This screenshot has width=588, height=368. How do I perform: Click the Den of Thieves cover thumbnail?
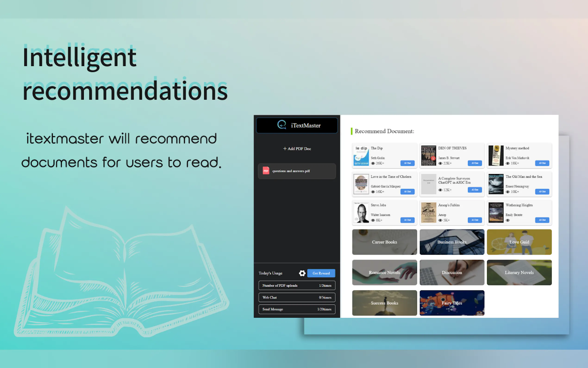pos(428,155)
